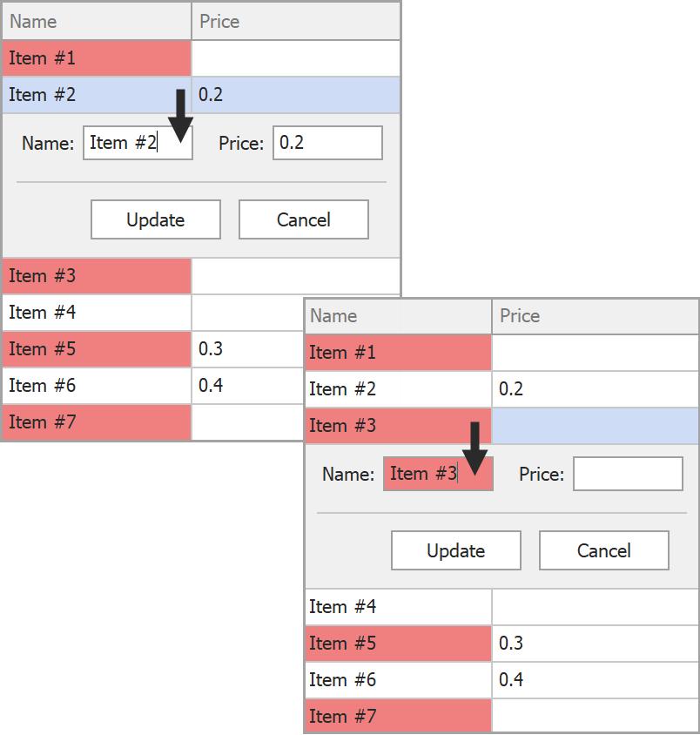
Task: Select the highlighted Item #2 row
Action: click(x=96, y=94)
